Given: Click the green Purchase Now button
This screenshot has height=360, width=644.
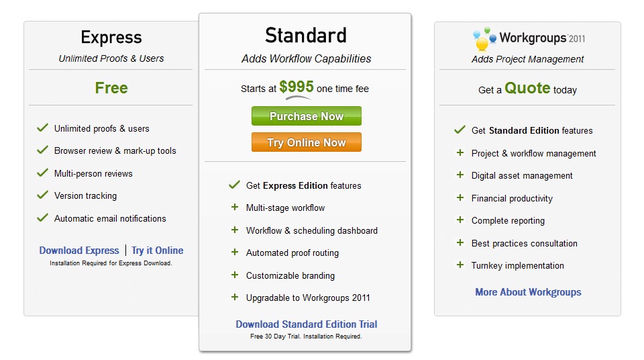Looking at the screenshot, I should [x=307, y=116].
